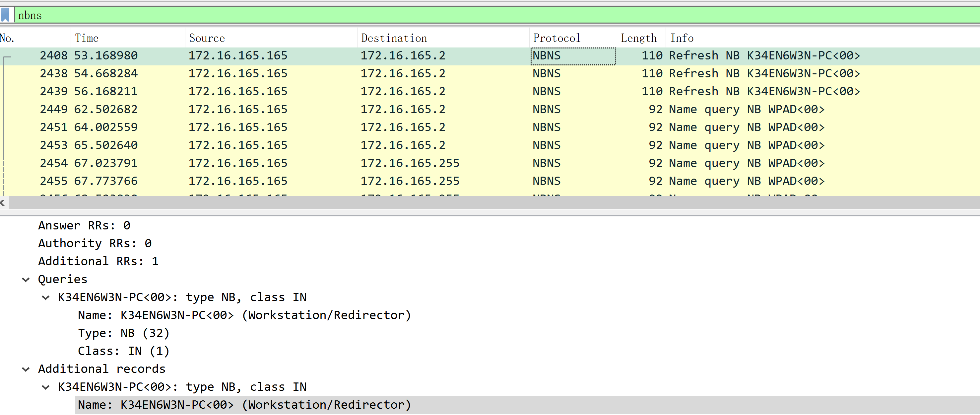Select the Type: NB (32) field

(x=124, y=334)
